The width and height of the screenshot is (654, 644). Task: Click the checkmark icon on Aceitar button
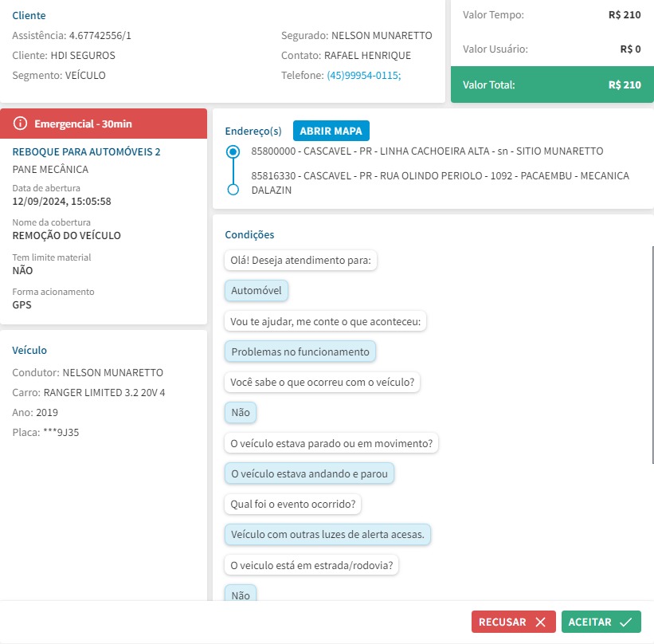click(625, 622)
